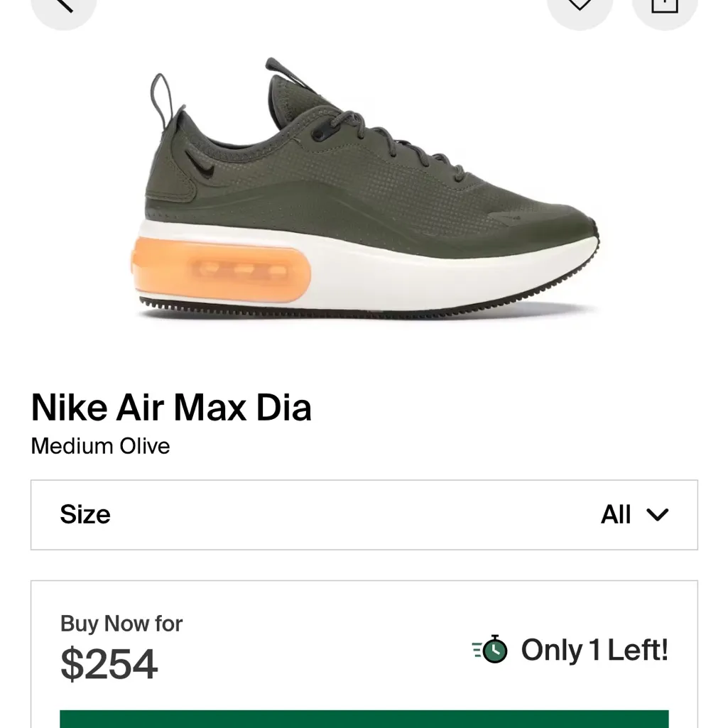728x728 pixels.
Task: Tap the Only 1 Left! stock alert
Action: click(x=594, y=649)
